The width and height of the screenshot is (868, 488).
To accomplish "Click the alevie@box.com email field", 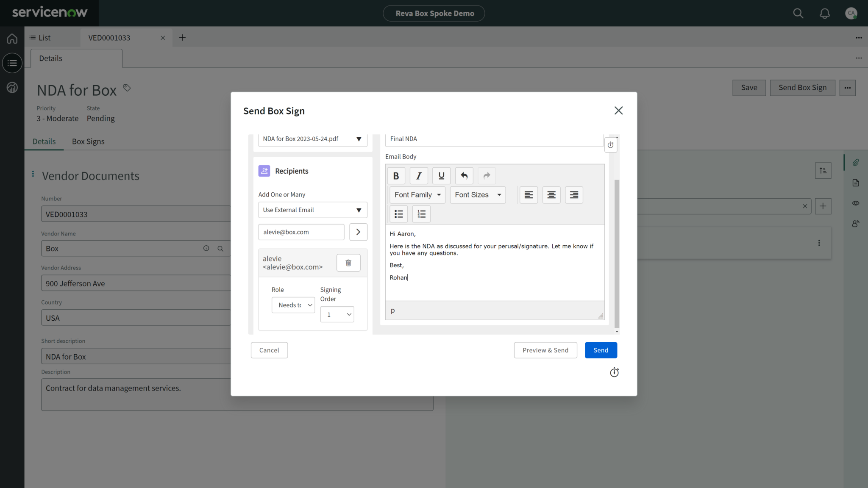I will pos(301,232).
